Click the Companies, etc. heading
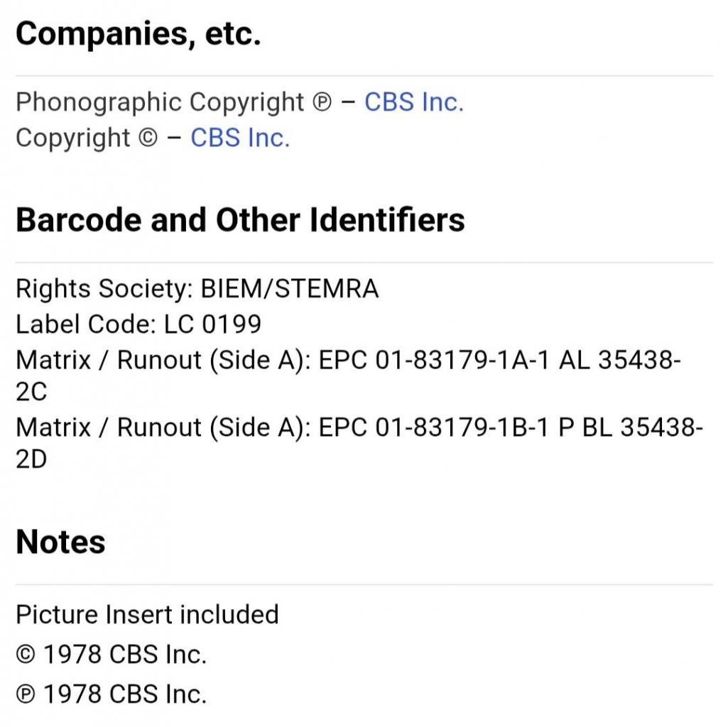Image resolution: width=728 pixels, height=727 pixels. [x=138, y=33]
